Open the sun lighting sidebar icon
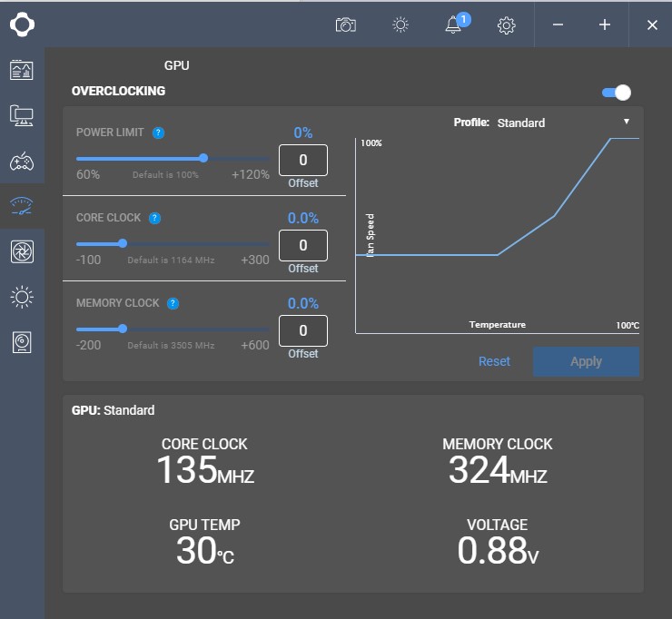 point(22,297)
